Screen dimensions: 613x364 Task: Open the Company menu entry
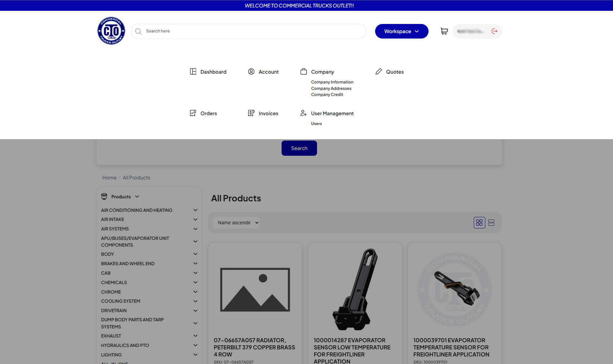322,72
